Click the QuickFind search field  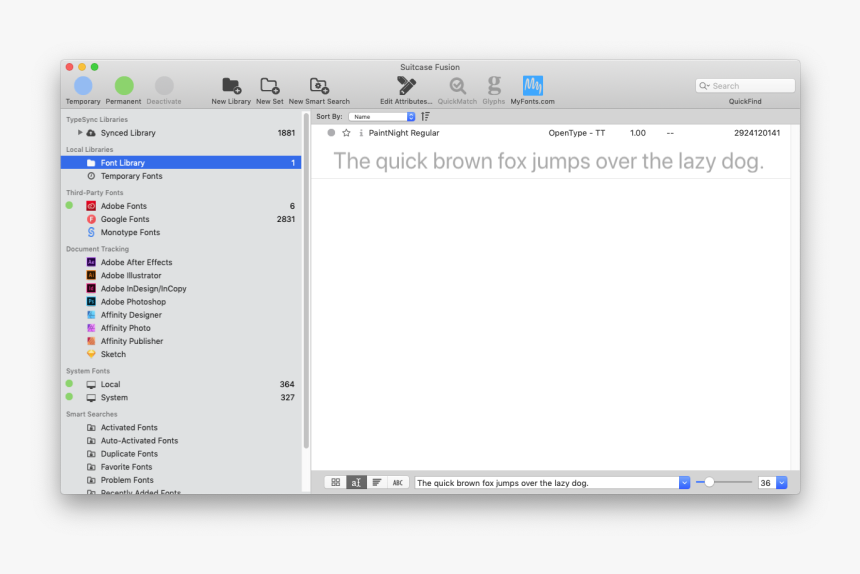[x=745, y=86]
